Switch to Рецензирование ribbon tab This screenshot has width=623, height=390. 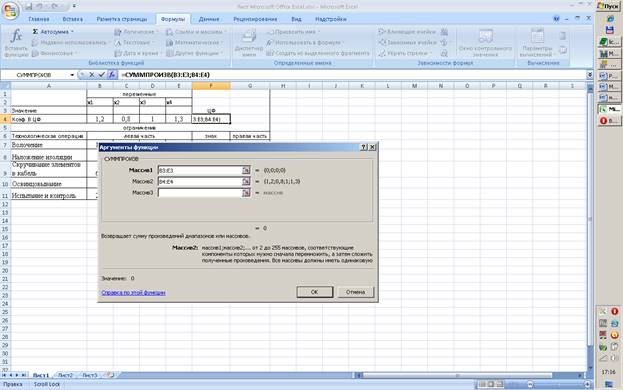(x=255, y=19)
